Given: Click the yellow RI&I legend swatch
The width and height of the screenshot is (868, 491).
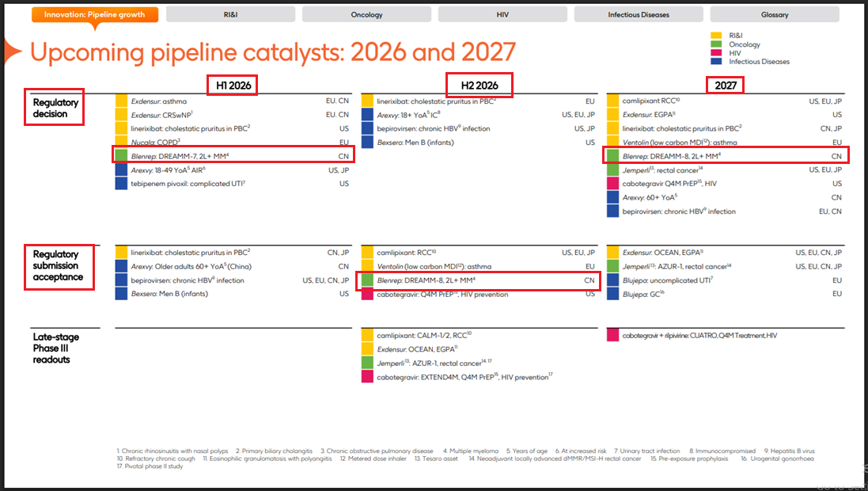Looking at the screenshot, I should (715, 36).
